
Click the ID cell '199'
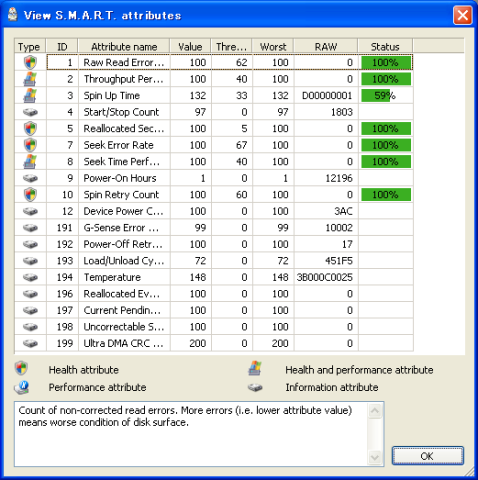tap(65, 343)
